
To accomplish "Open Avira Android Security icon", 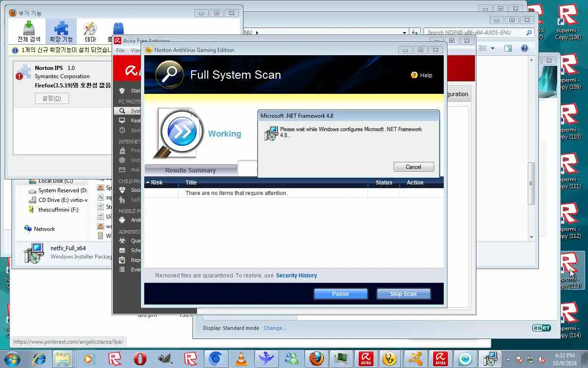I will (122, 220).
